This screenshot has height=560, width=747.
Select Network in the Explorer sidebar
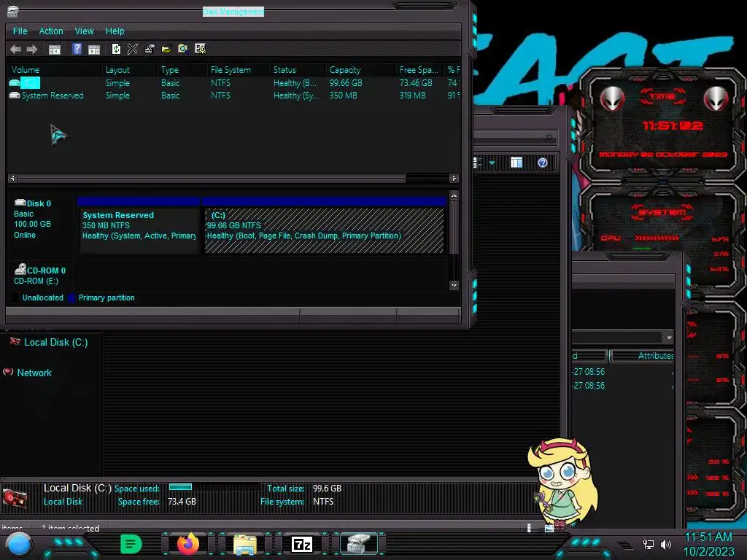[34, 373]
